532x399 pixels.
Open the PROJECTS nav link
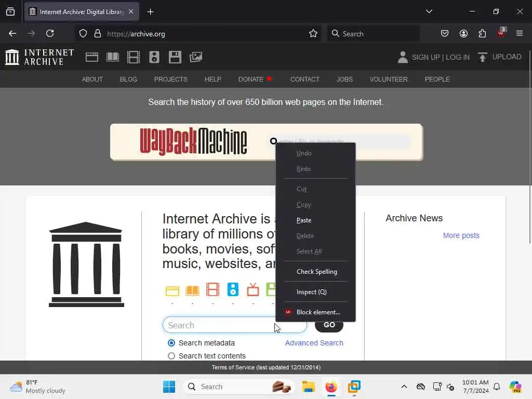click(170, 79)
